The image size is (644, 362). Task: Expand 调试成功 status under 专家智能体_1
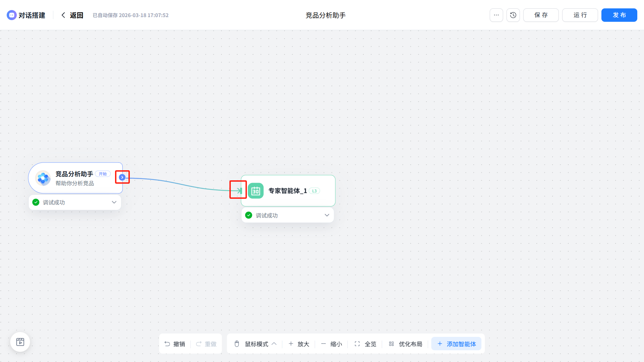tap(327, 215)
